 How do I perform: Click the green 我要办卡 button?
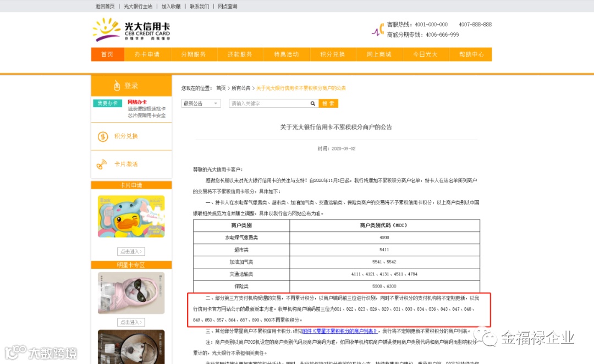(108, 103)
